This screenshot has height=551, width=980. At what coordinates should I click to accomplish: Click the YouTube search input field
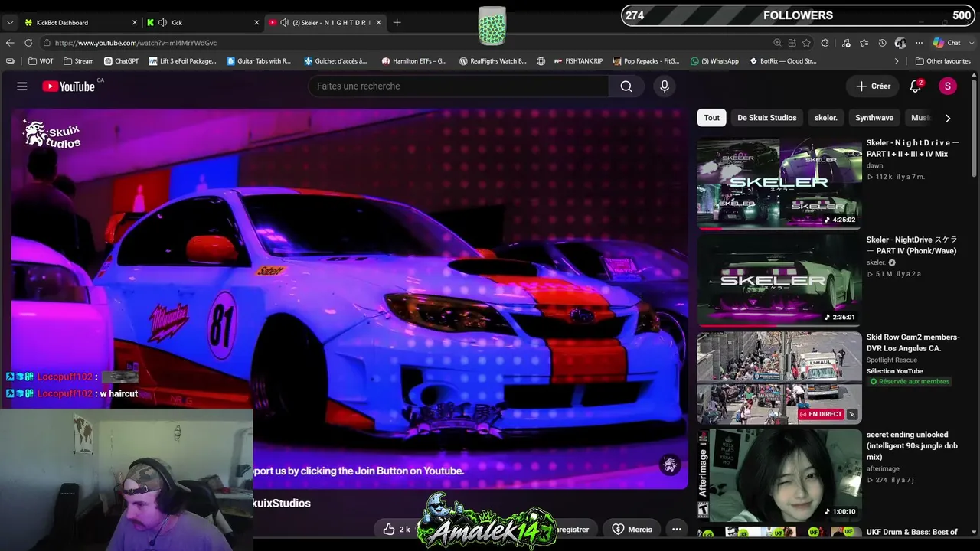pos(459,86)
